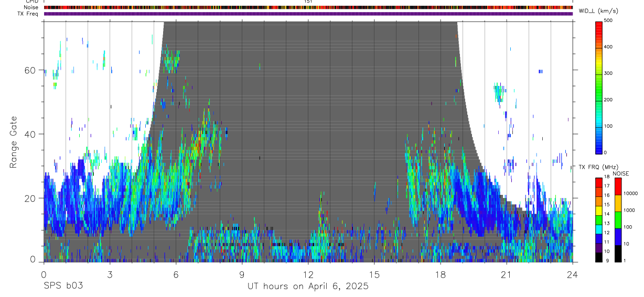Screen dimensions: 644x297
Task: Click the 'NOISE' legend title
Action: [620, 173]
